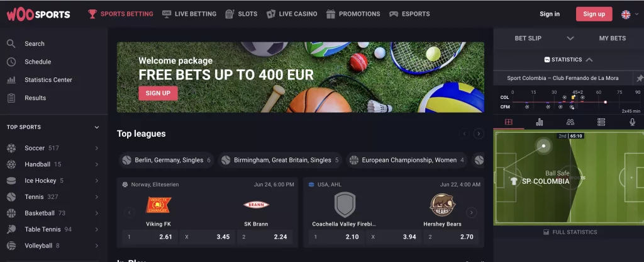This screenshot has height=262, width=644.
Task: Select the bar chart stats icon in widget
Action: tap(539, 122)
